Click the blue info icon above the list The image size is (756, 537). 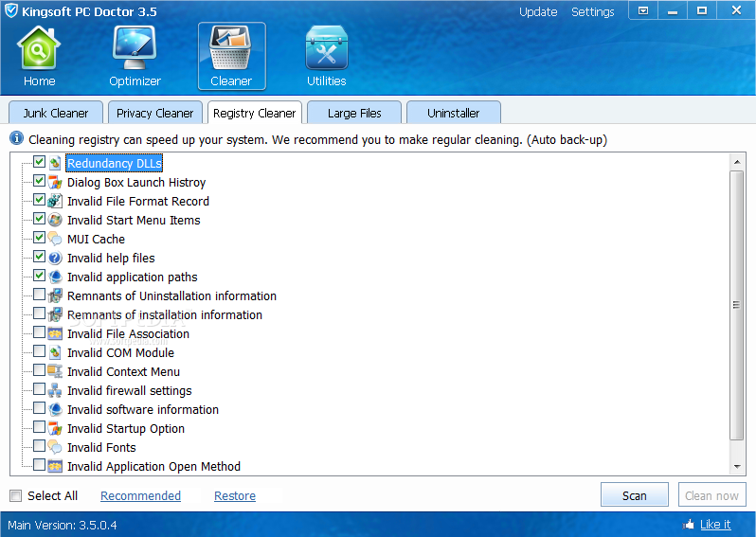click(x=16, y=138)
